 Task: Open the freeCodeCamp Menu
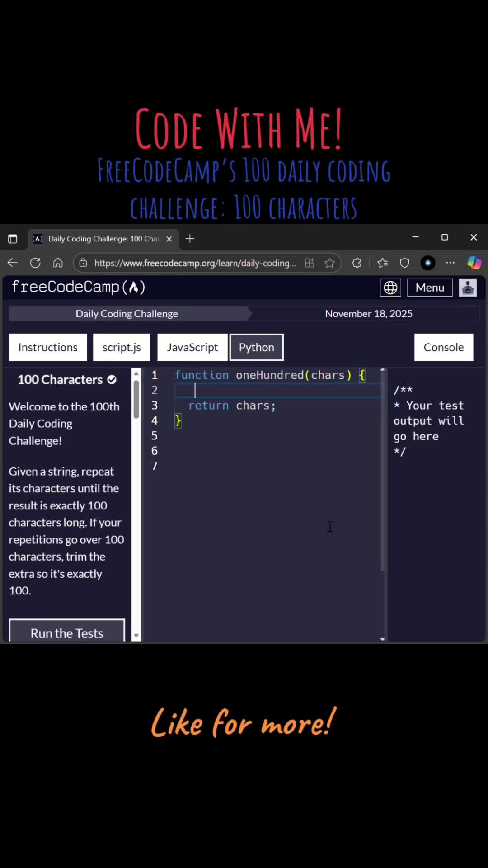tap(430, 288)
